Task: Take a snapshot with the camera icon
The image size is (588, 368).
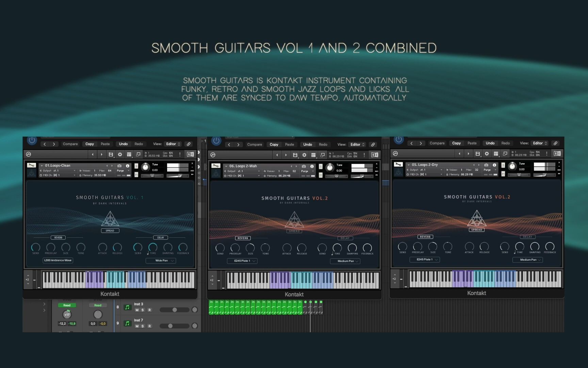Action: (x=119, y=166)
